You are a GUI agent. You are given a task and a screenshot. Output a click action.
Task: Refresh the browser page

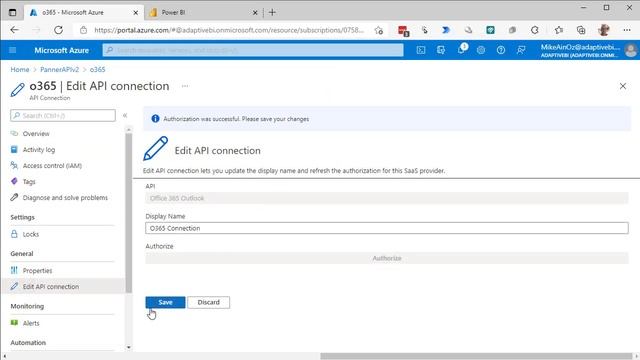point(58,30)
